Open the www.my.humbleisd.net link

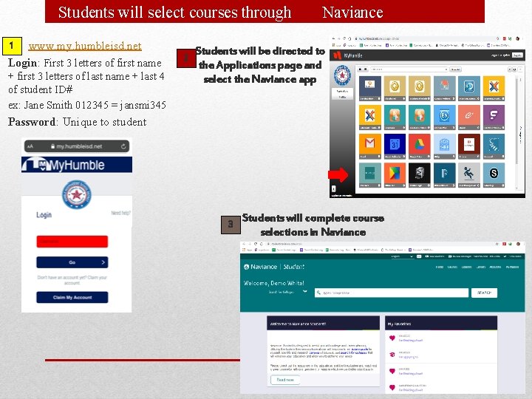85,46
